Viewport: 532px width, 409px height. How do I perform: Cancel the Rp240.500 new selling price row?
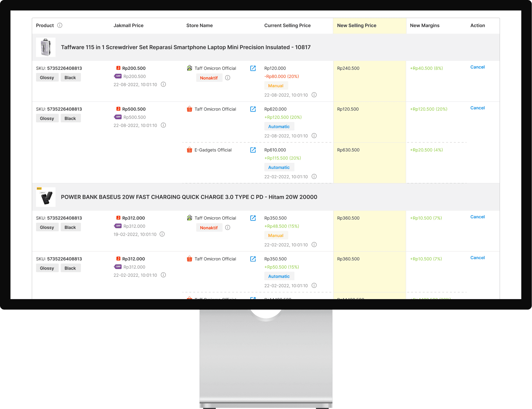(x=477, y=67)
